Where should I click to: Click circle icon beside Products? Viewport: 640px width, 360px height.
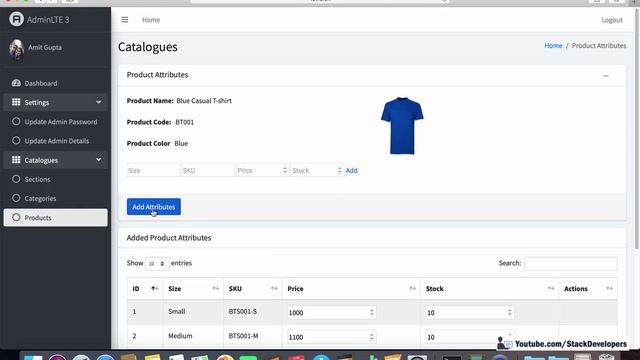(16, 217)
